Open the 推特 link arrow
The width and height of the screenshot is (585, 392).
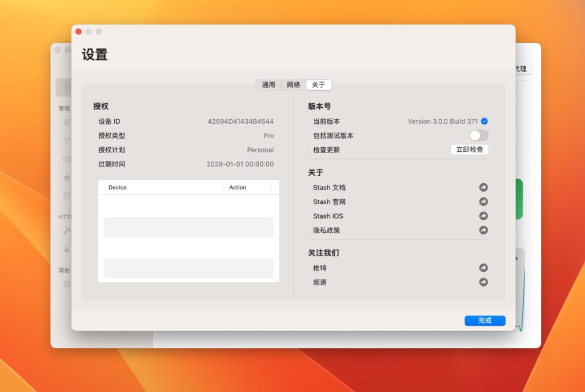click(x=483, y=268)
